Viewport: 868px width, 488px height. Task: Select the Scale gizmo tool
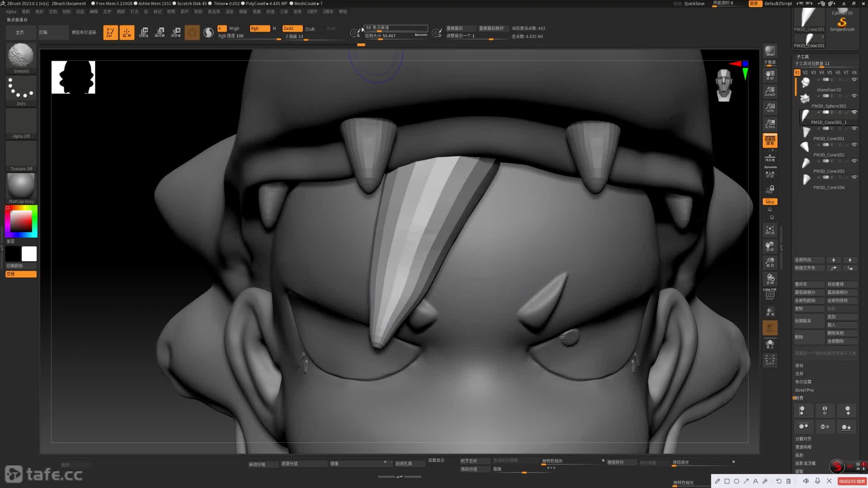point(160,33)
